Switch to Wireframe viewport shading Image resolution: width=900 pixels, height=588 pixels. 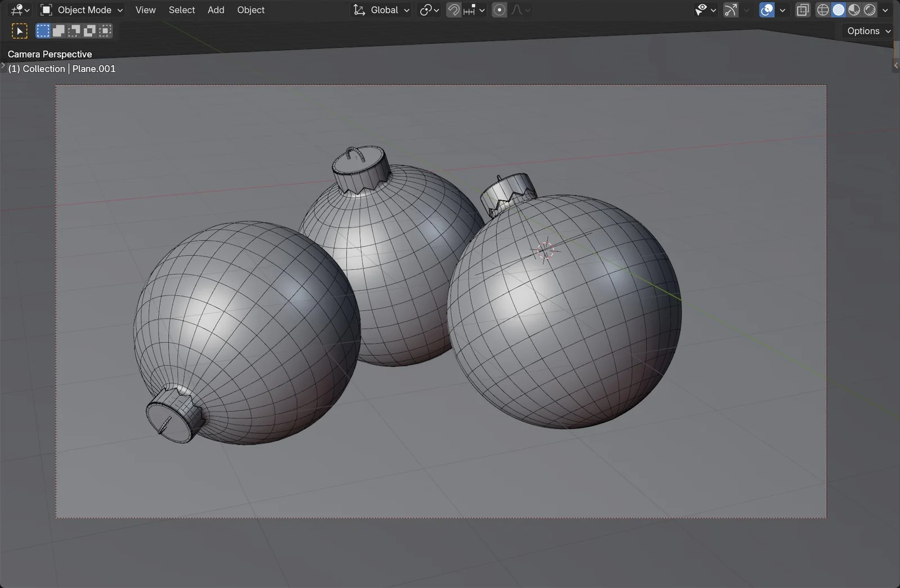point(822,10)
